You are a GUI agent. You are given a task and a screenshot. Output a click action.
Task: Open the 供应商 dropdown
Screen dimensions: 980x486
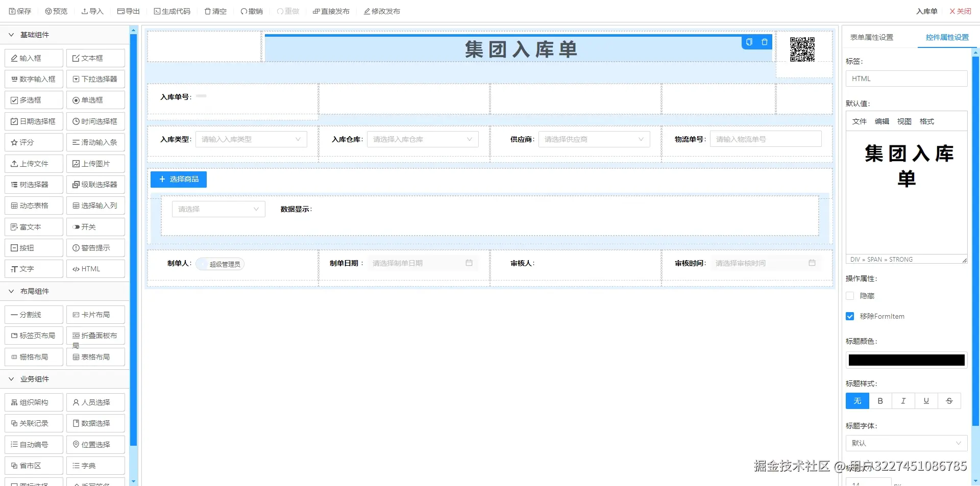pos(594,139)
